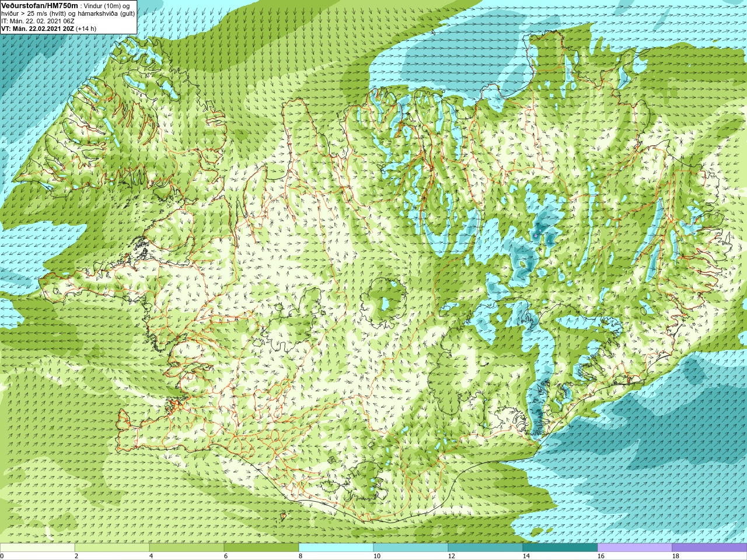Click the legend label '18'

(x=675, y=556)
